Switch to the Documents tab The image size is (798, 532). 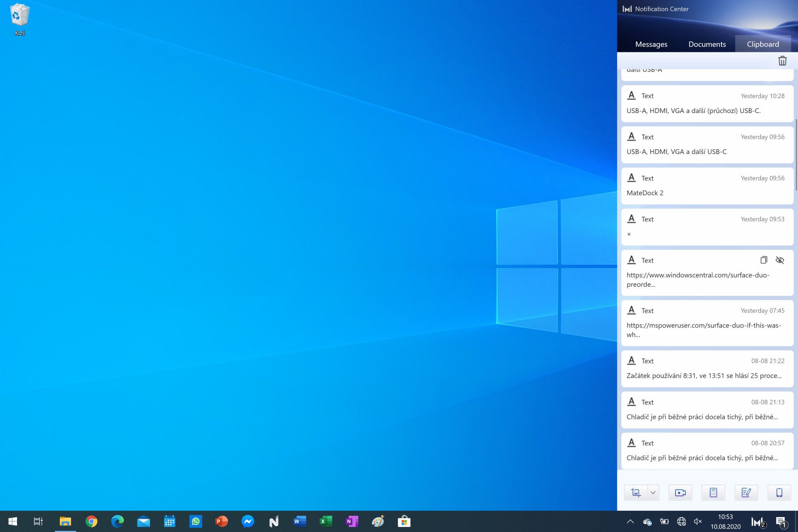point(707,44)
